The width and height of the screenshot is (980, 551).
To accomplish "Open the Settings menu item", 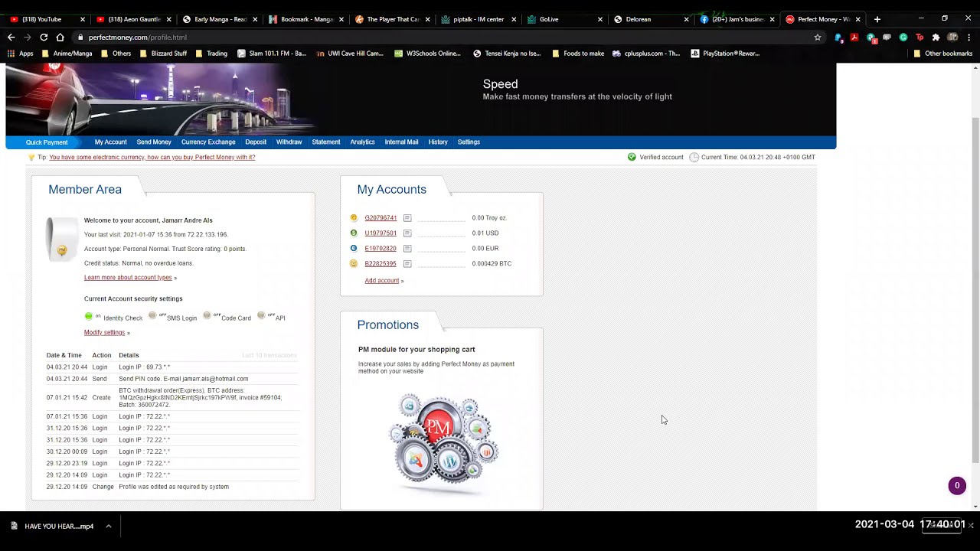I will 469,142.
